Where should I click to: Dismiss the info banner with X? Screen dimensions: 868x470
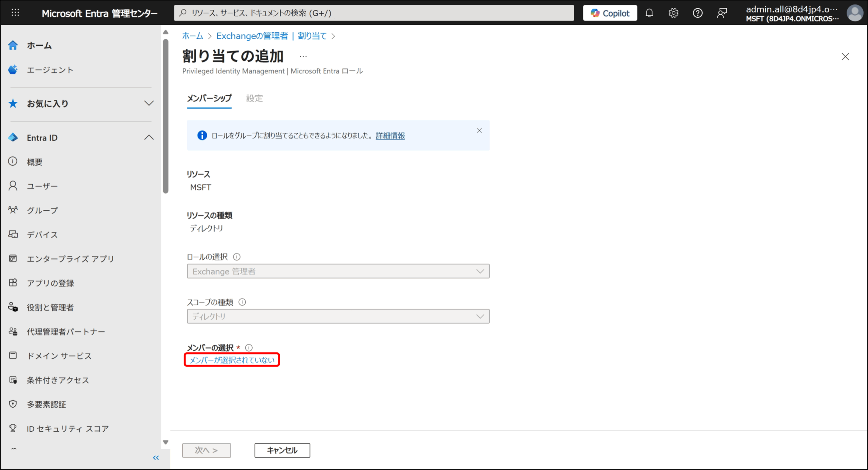point(479,131)
